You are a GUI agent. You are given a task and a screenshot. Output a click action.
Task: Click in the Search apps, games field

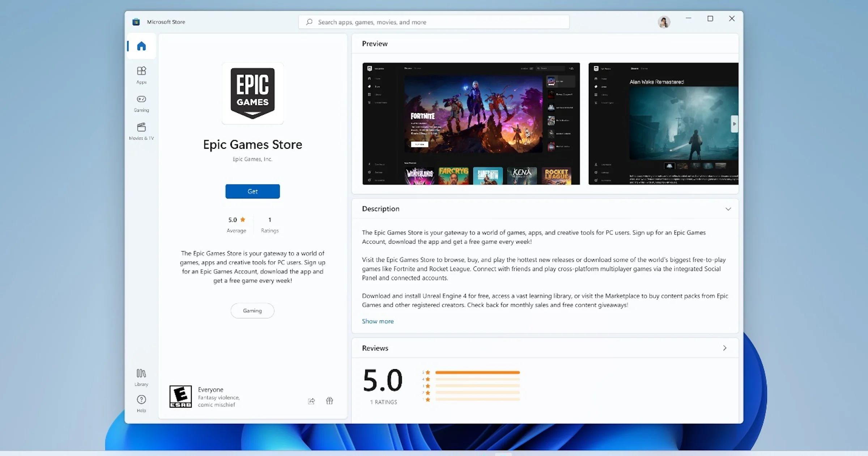point(434,22)
